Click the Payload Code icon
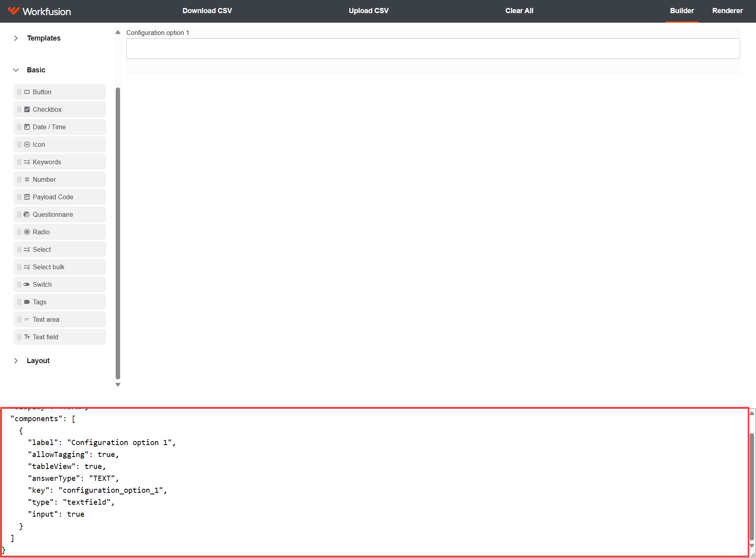Viewport: 756px width, 558px height. tap(27, 197)
